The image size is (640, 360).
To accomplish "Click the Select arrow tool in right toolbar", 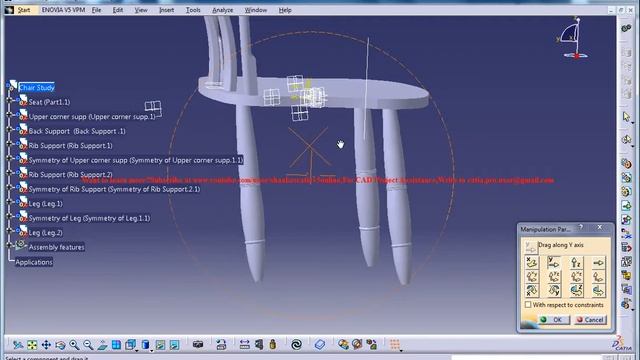I will pyautogui.click(x=627, y=117).
